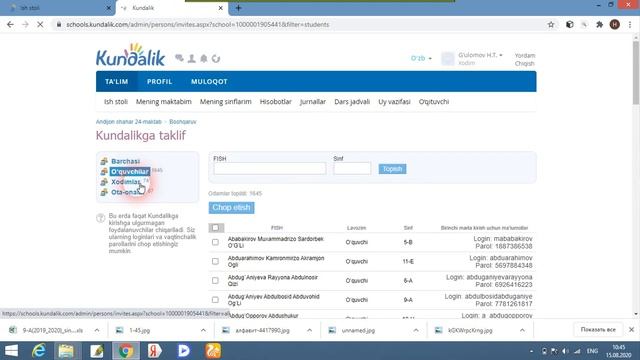
Task: Click the Ota-onalar group icon
Action: [104, 192]
